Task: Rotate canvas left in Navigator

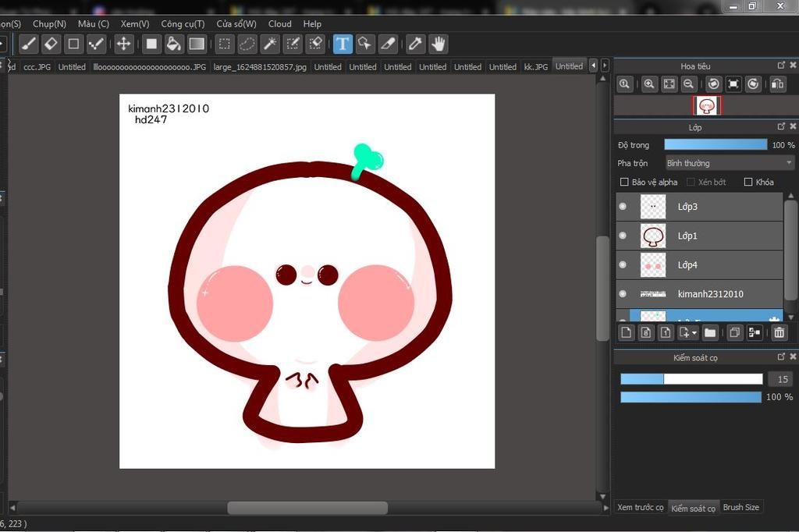Action: [x=713, y=84]
